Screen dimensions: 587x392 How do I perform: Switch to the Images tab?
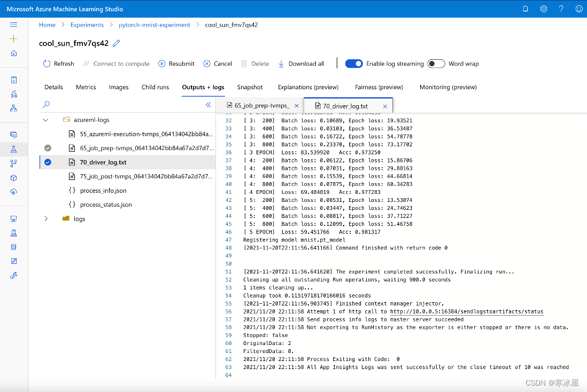click(x=119, y=87)
